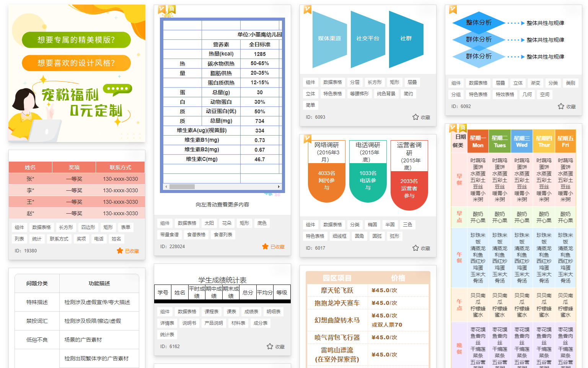Viewport: 588px width, 368px height.
Task: Open the 课程表 tag
Action: [212, 312]
